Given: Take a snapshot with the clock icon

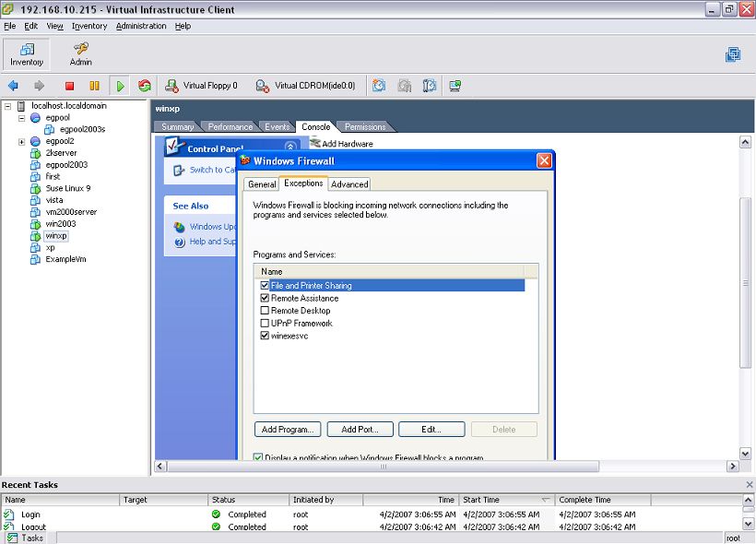Looking at the screenshot, I should [379, 86].
